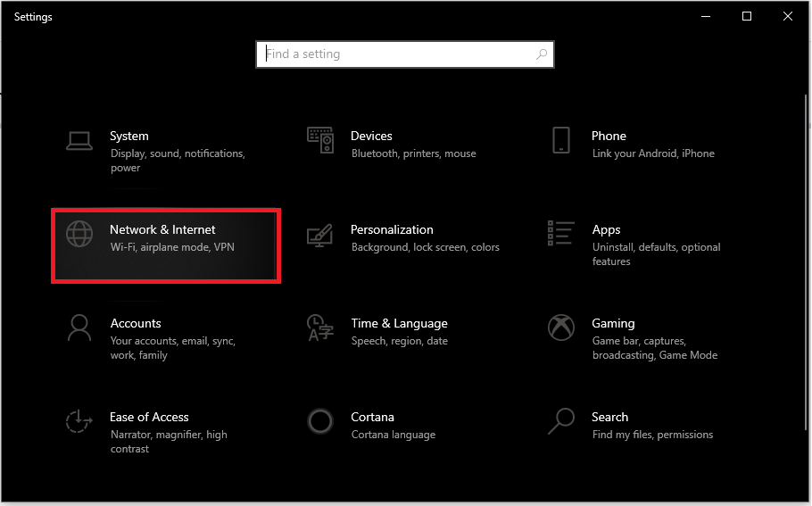
Task: Open the System settings title
Action: (x=129, y=136)
